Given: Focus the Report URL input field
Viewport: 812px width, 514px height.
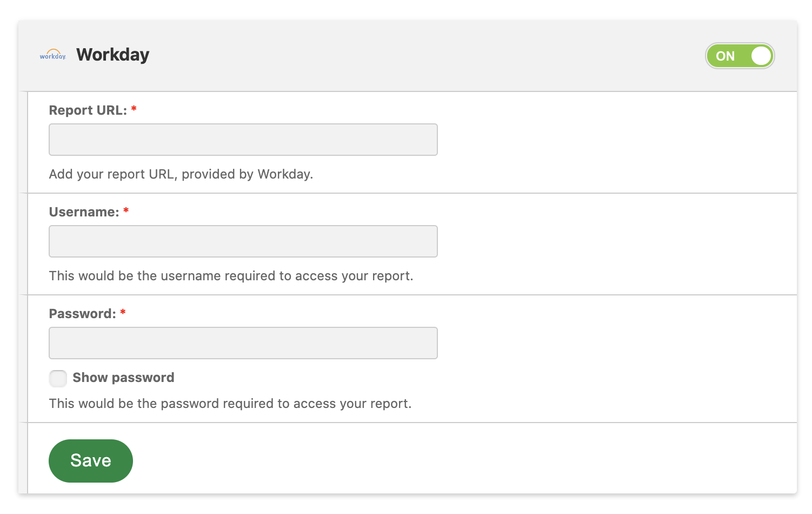Looking at the screenshot, I should tap(243, 140).
